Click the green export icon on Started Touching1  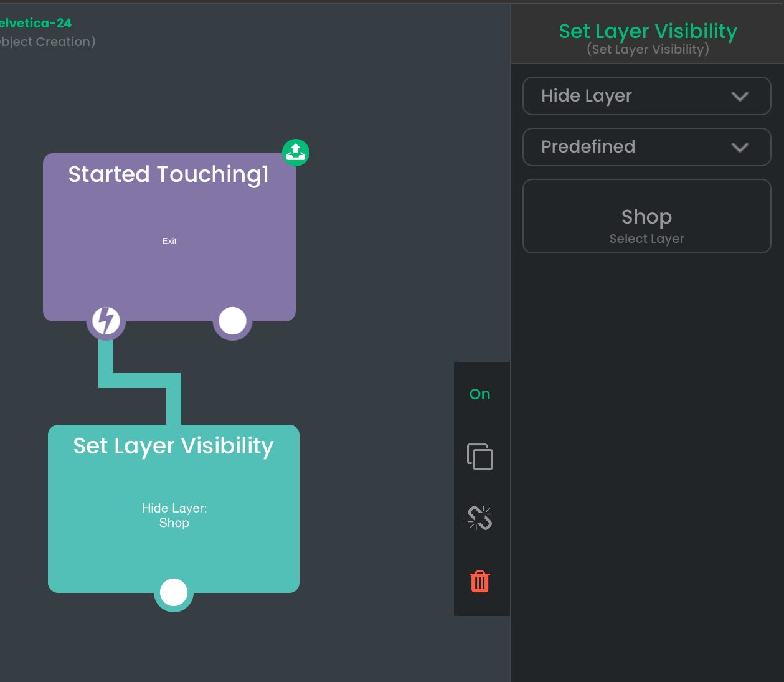tap(296, 152)
